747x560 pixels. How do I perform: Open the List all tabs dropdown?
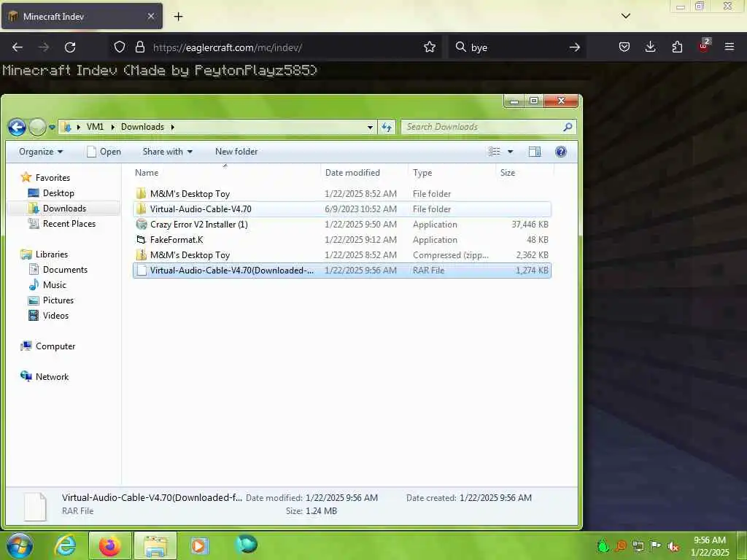click(626, 16)
